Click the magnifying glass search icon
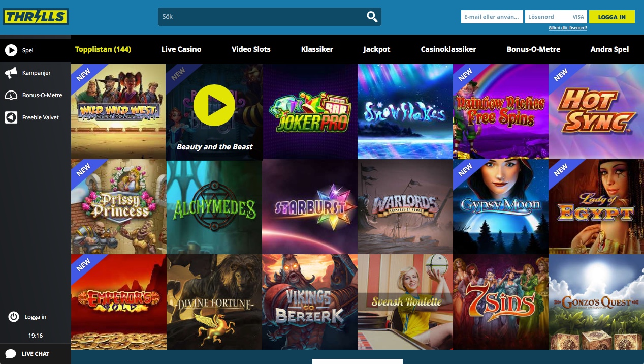644x364 pixels. coord(372,17)
